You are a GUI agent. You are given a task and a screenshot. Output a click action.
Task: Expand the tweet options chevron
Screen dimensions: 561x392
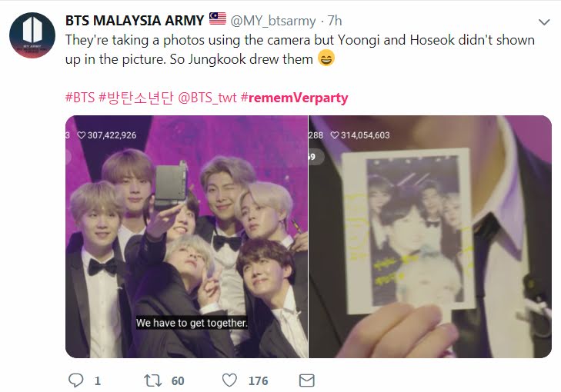coord(544,22)
